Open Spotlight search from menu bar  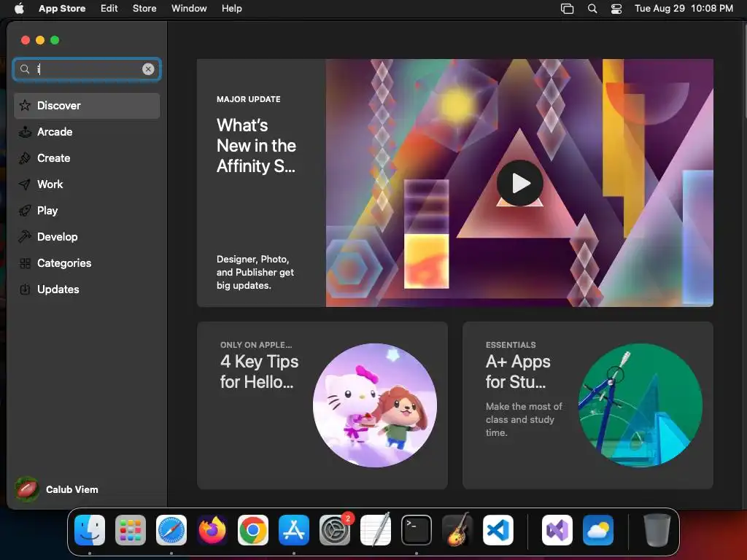click(x=592, y=9)
